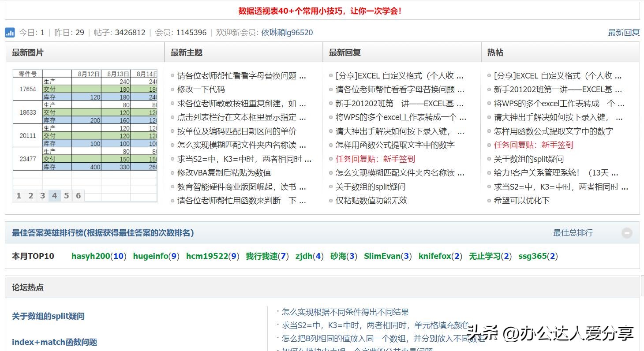Open the 修改一下代码 topic
Screen dimensions: 644x351
coord(200,90)
